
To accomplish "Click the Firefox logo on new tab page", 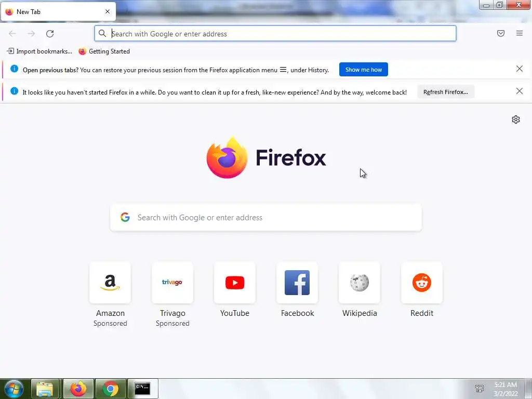I will coord(227,158).
